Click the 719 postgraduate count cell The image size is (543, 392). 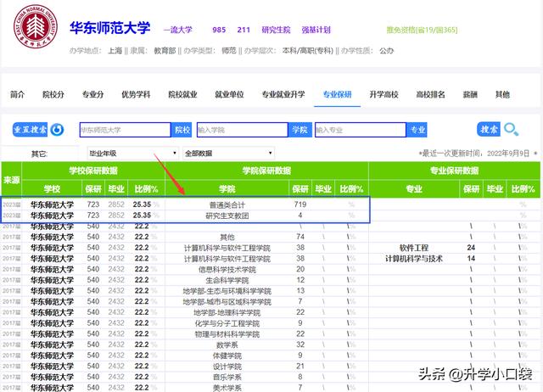(x=299, y=204)
